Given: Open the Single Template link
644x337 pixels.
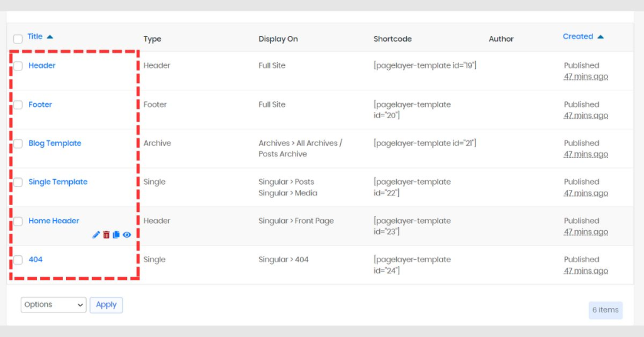Looking at the screenshot, I should pos(58,182).
